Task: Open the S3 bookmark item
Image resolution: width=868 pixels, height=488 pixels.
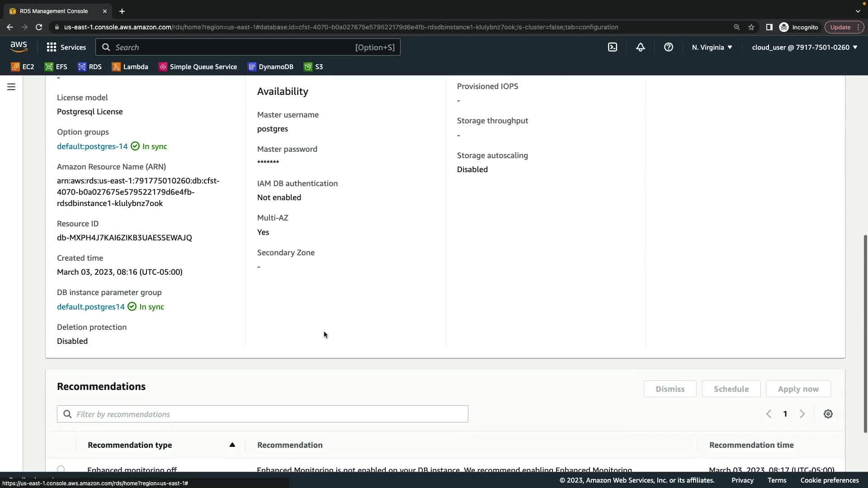Action: pyautogui.click(x=313, y=67)
